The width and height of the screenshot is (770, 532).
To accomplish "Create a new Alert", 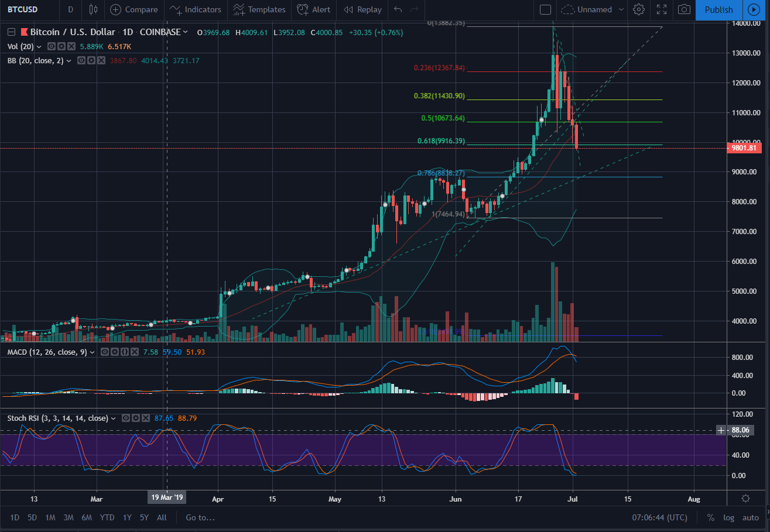I will point(313,9).
